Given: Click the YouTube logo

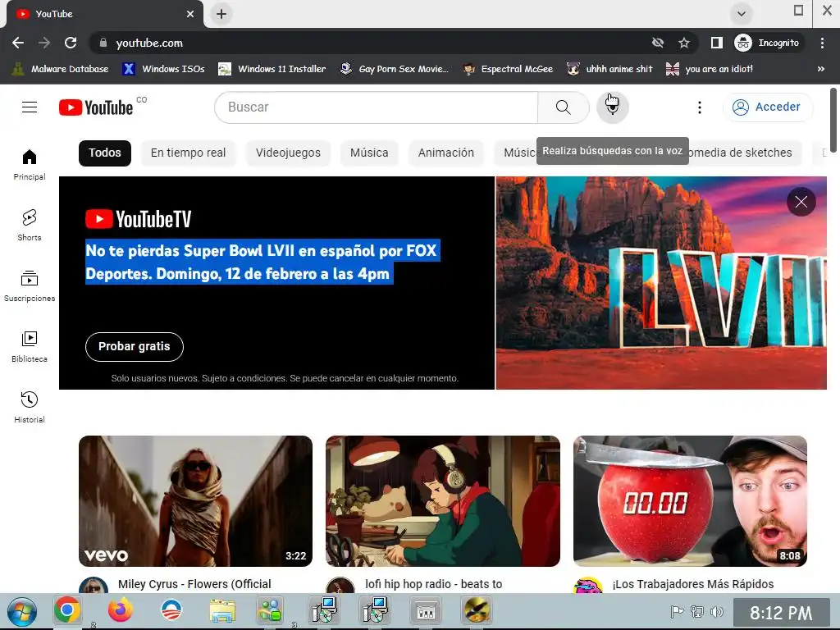Looking at the screenshot, I should click(x=96, y=107).
